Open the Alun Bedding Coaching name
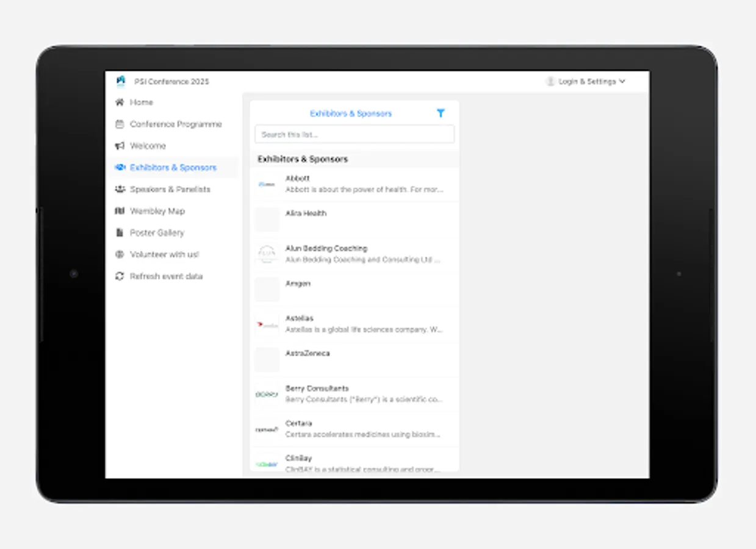Viewport: 756px width, 549px height. coord(326,248)
